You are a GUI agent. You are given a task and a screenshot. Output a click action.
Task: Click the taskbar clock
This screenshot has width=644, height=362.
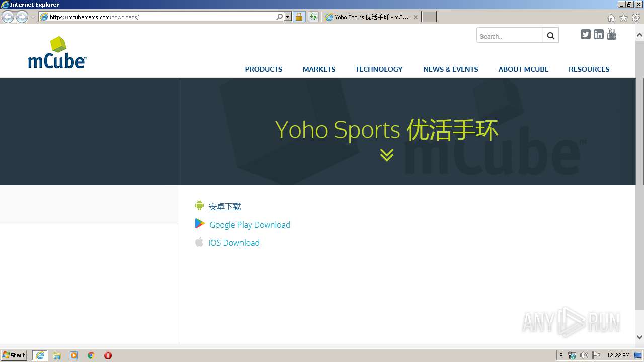point(618,355)
